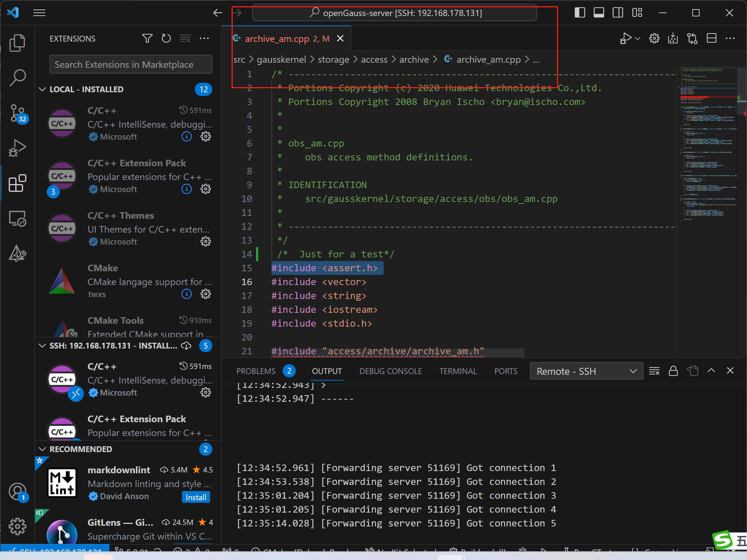Screen dimensions: 747x560
Task: Toggle output auto-scroll lock
Action: coord(673,371)
